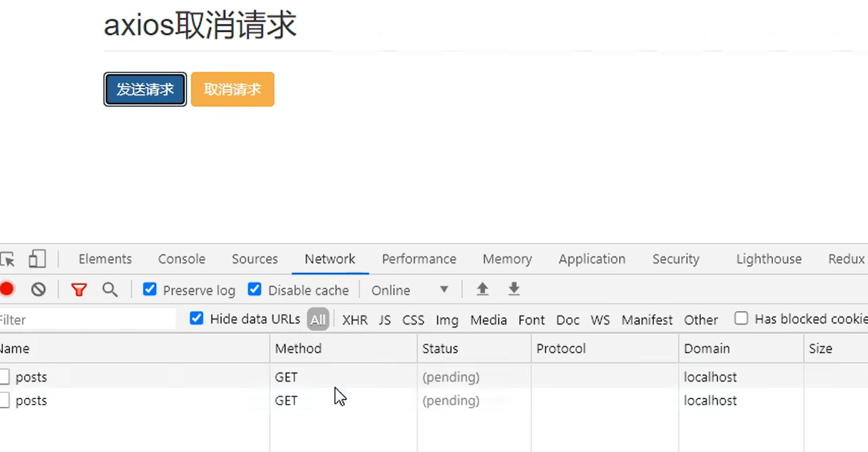Viewport: 868px width, 452px height.
Task: Export HAR file using download icon
Action: (x=513, y=289)
